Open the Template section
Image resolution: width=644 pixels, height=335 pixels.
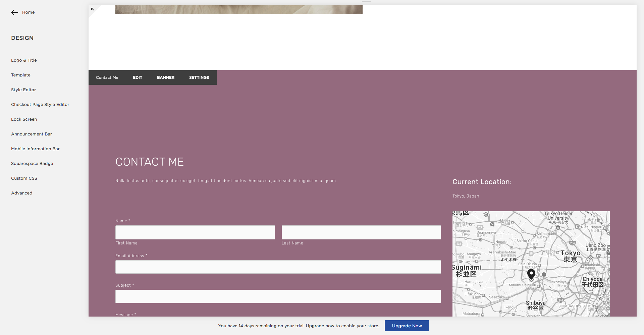[x=21, y=75]
